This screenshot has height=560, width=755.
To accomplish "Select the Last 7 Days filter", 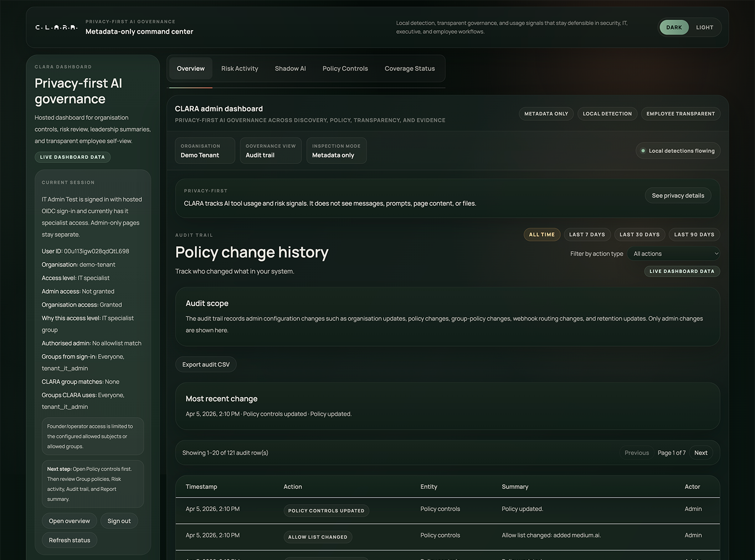I will click(x=587, y=234).
